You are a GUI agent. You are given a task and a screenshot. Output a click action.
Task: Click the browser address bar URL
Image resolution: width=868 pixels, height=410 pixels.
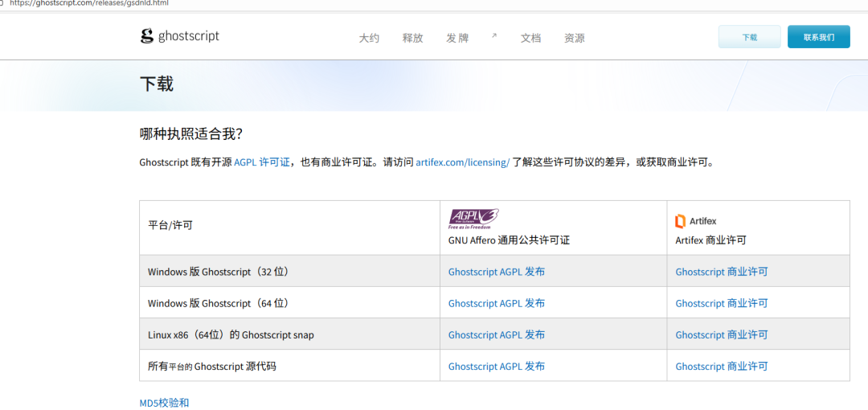point(89,3)
